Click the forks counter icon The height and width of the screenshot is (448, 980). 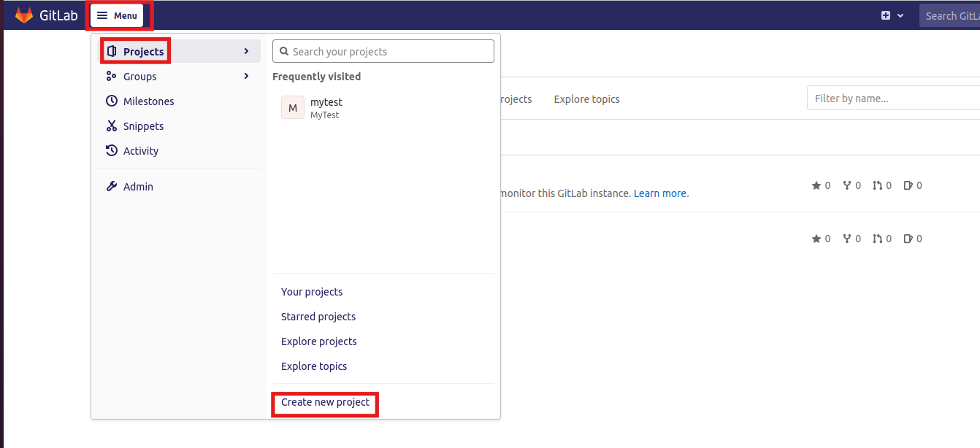849,185
